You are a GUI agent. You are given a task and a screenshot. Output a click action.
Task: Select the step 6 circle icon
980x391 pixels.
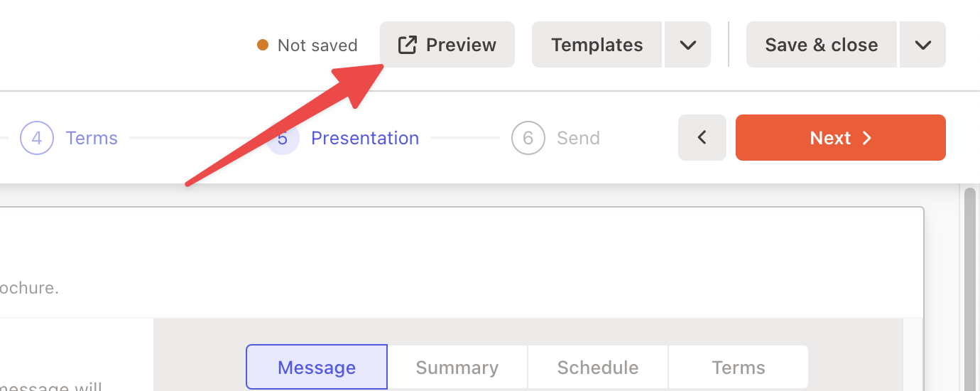pyautogui.click(x=528, y=138)
